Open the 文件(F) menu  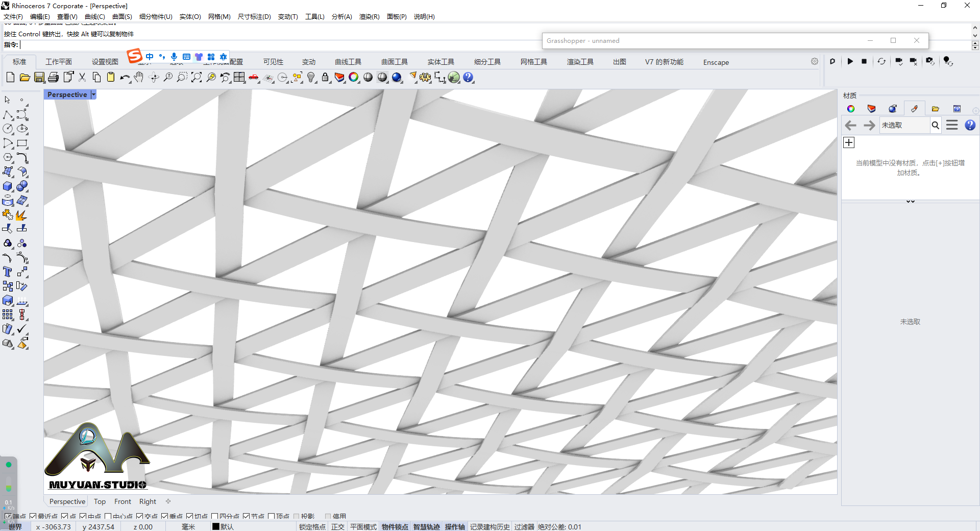pos(13,16)
